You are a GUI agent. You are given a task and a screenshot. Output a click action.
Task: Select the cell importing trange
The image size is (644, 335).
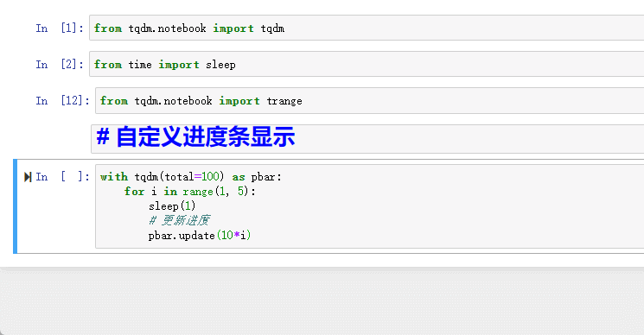coord(370,100)
